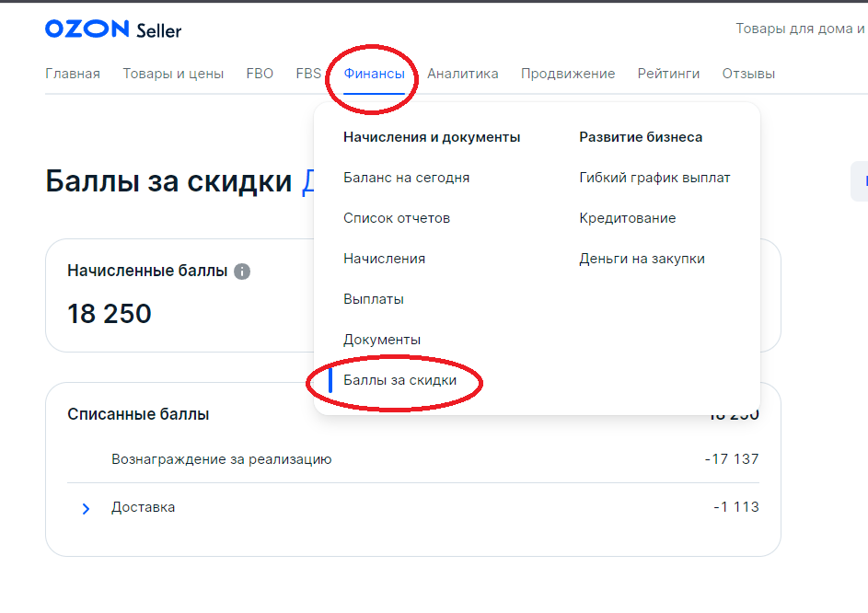
Task: Click the Начисленные баллы label
Action: click(147, 271)
